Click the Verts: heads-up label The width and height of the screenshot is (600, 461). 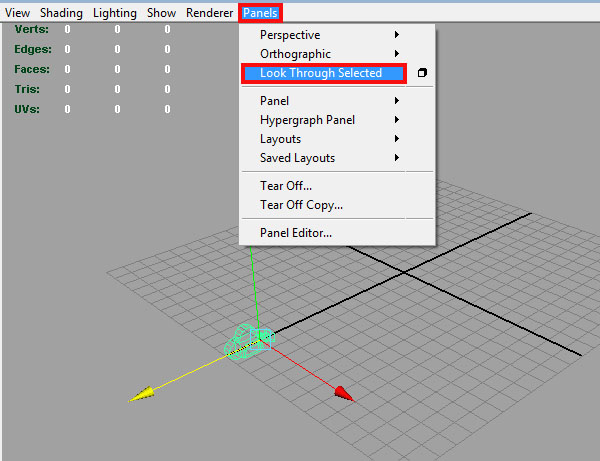(31, 29)
